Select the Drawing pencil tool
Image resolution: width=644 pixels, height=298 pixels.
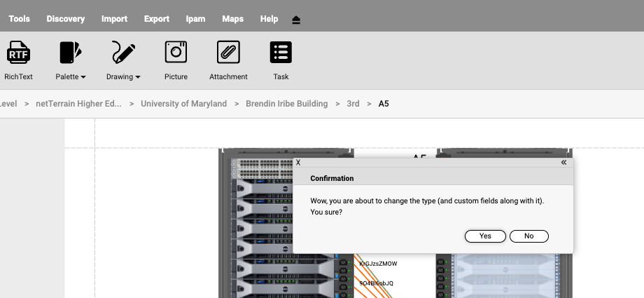point(123,53)
